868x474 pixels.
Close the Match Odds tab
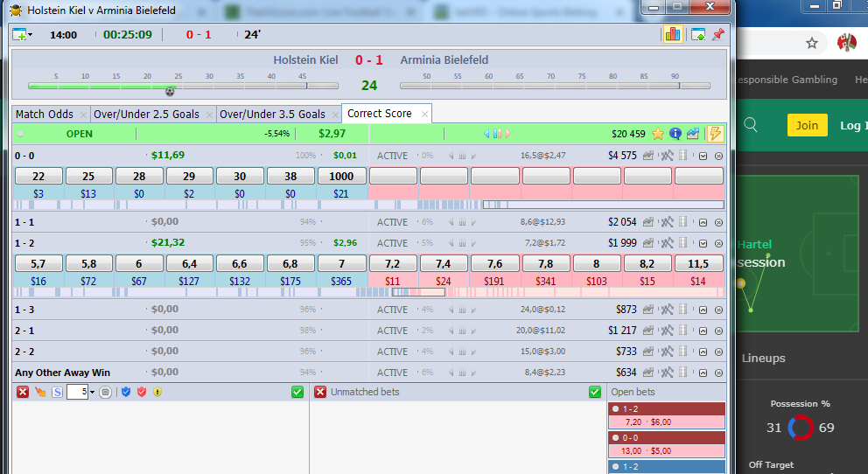pyautogui.click(x=83, y=115)
